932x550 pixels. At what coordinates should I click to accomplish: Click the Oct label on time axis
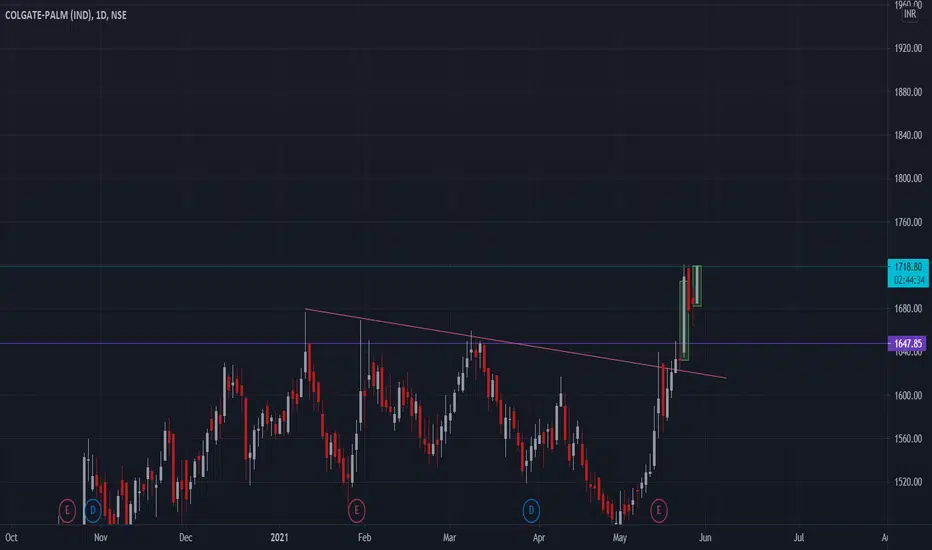11,538
